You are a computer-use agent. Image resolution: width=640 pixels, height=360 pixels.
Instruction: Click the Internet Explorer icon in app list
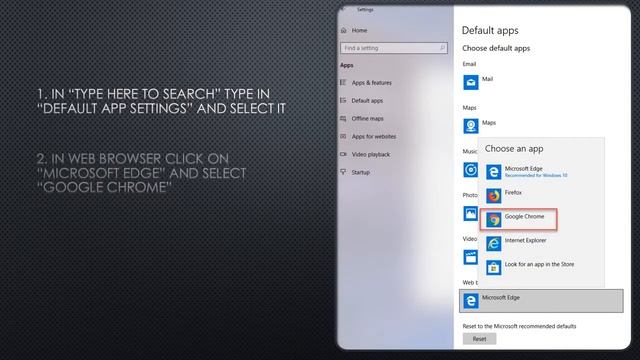(493, 244)
